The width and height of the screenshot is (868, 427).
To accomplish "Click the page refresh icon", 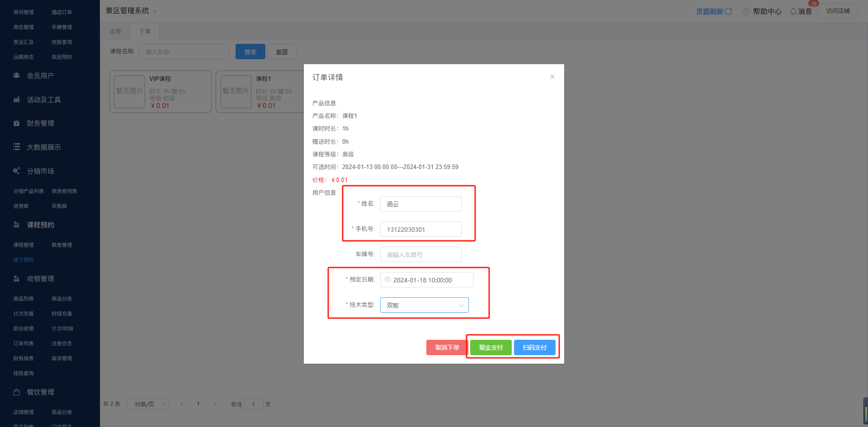I will pos(728,11).
